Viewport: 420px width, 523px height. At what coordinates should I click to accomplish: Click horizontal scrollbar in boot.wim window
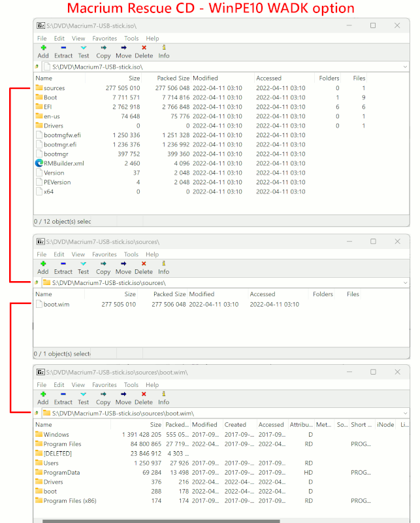click(161, 521)
